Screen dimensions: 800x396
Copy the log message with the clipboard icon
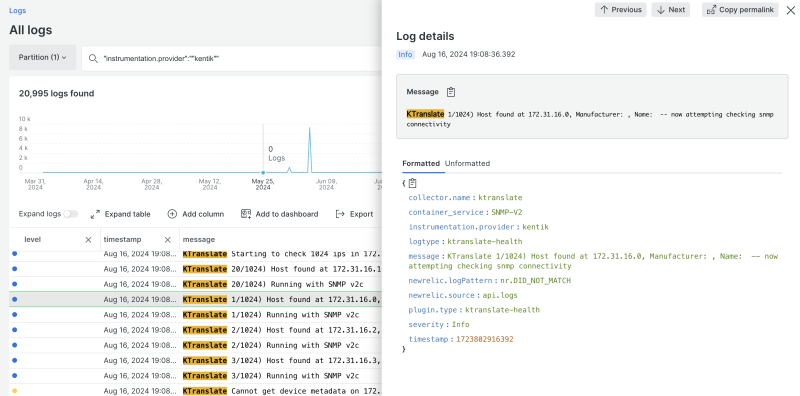(451, 92)
